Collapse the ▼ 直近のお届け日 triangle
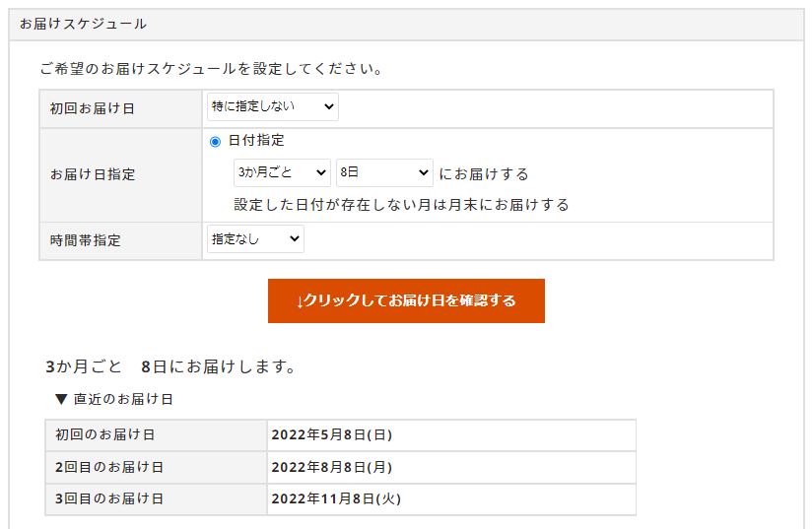The image size is (812, 529). (61, 399)
